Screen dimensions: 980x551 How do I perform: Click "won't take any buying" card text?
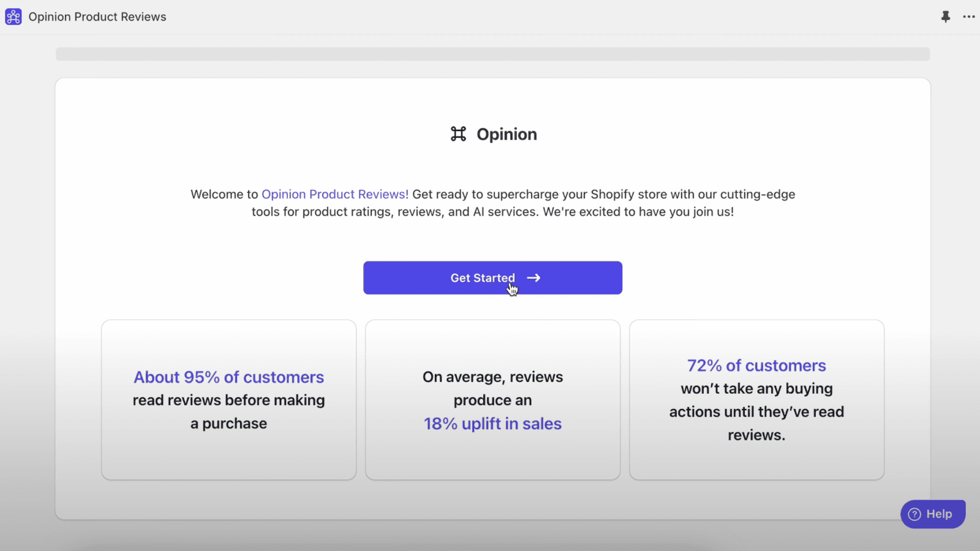click(756, 389)
